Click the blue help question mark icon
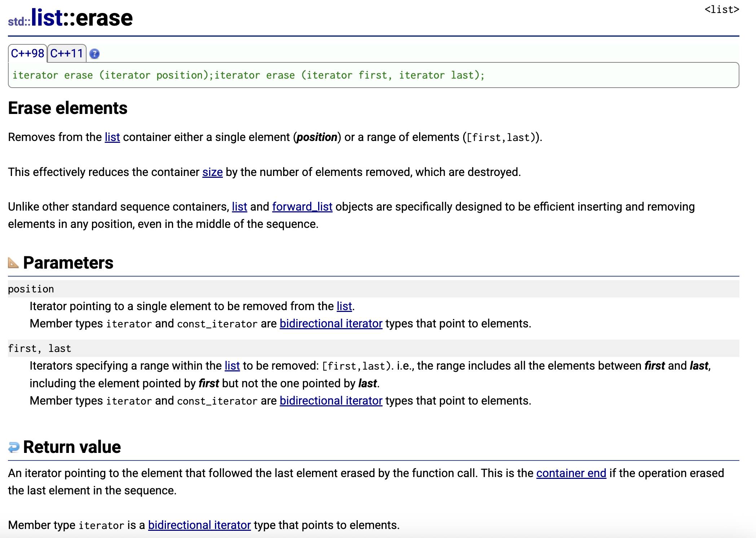The height and width of the screenshot is (538, 756). click(x=94, y=54)
